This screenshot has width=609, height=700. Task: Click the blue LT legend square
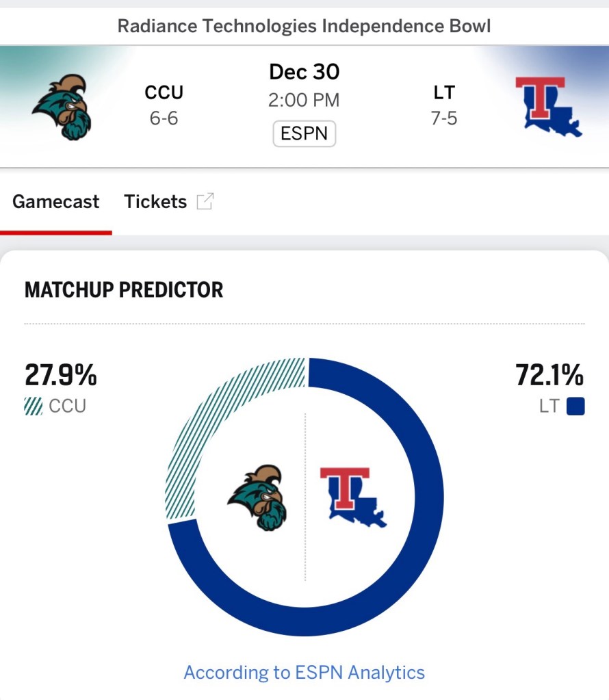(575, 406)
